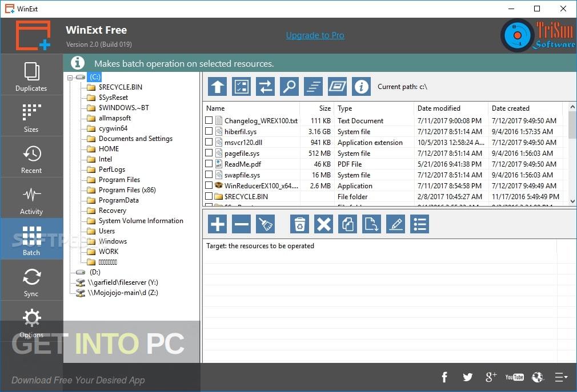Click the Upgrade to Pro link

pyautogui.click(x=315, y=35)
